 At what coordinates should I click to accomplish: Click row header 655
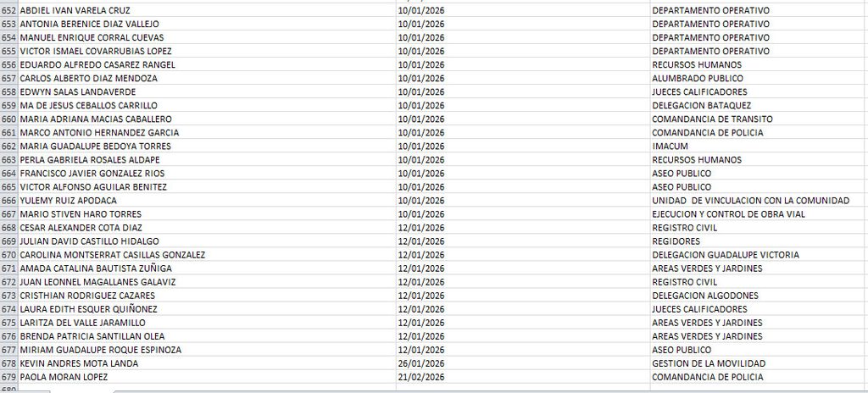[x=8, y=51]
